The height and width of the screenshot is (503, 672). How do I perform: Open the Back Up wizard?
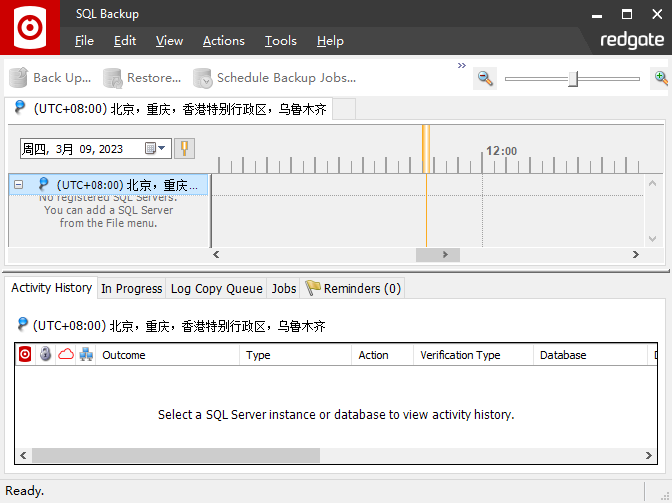click(x=50, y=78)
